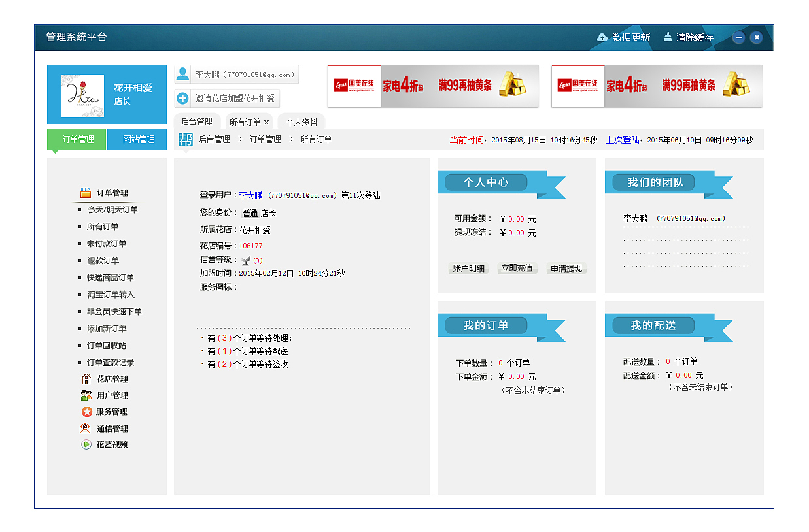Screen dimensions: 809x532
Task: Open 退款订单 in the sidebar
Action: pos(103,261)
